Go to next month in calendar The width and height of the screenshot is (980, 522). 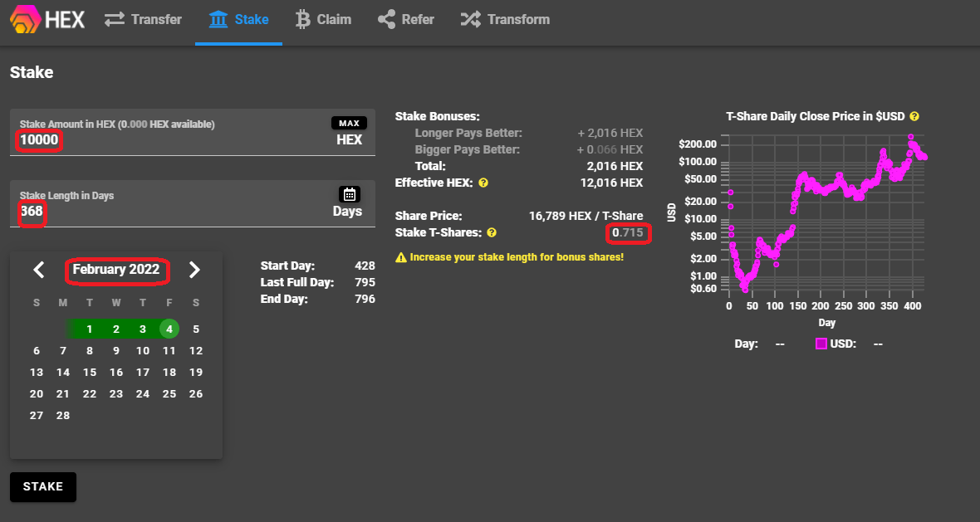click(194, 270)
